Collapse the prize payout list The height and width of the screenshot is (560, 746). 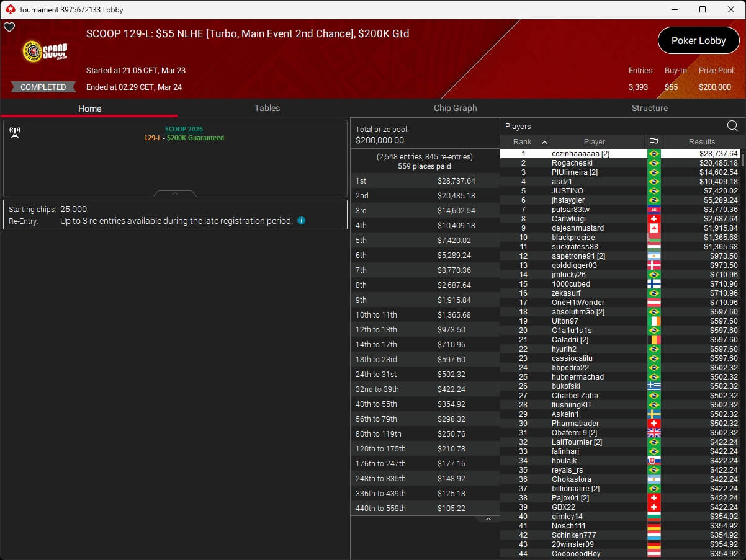pyautogui.click(x=488, y=519)
